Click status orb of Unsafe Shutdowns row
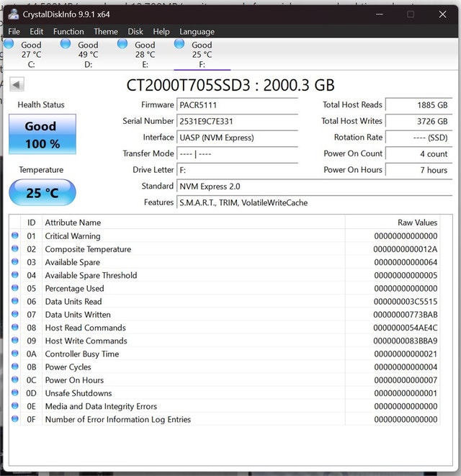Viewport: 461px width, 476px height. pyautogui.click(x=15, y=392)
